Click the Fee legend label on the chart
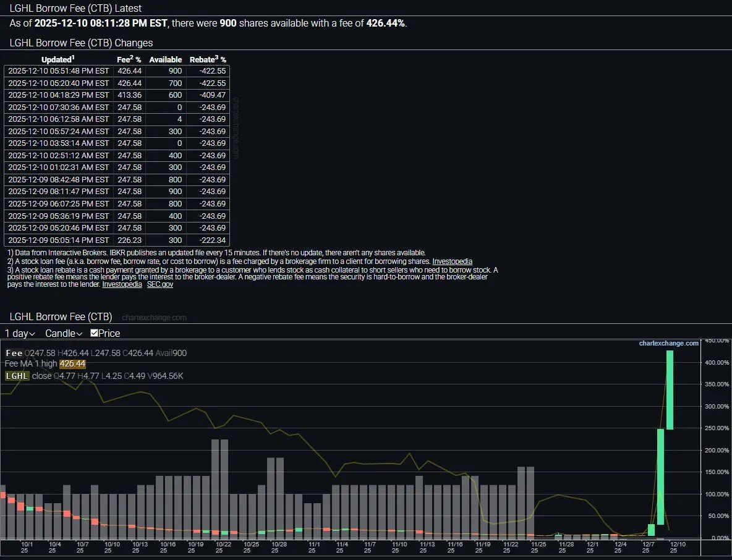Viewport: 732px width, 560px height. tap(14, 353)
